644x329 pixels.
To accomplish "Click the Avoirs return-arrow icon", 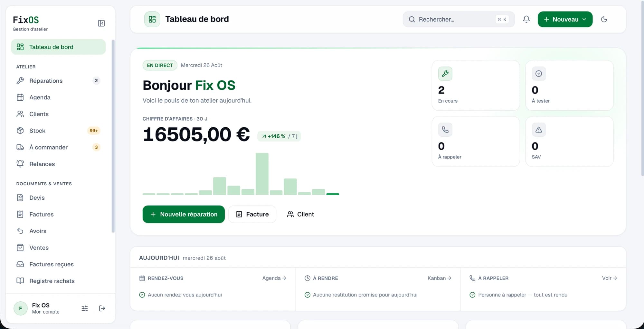I will tap(20, 231).
